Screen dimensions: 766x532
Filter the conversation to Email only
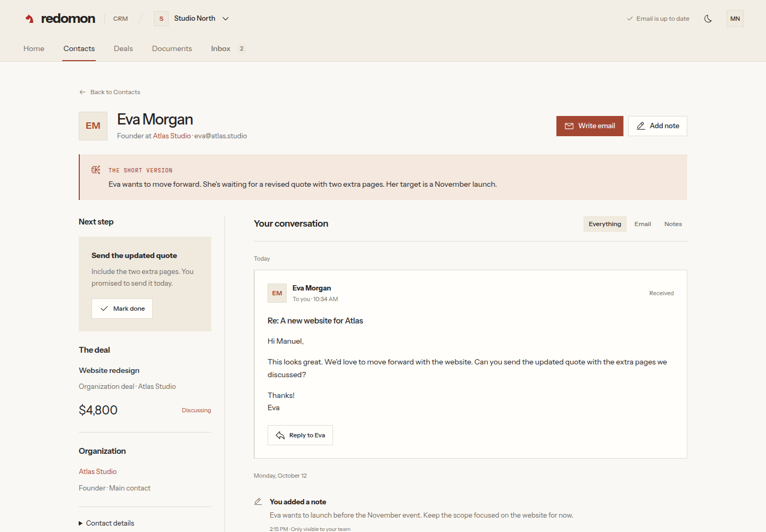(x=643, y=224)
